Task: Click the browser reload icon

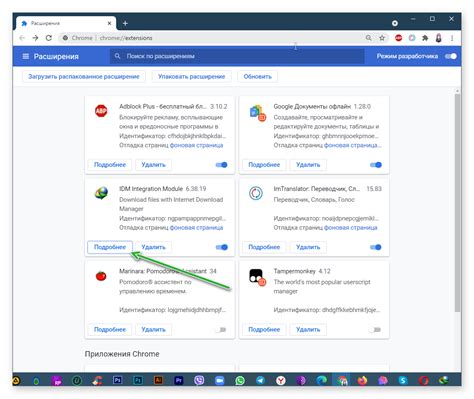Action: click(x=49, y=38)
